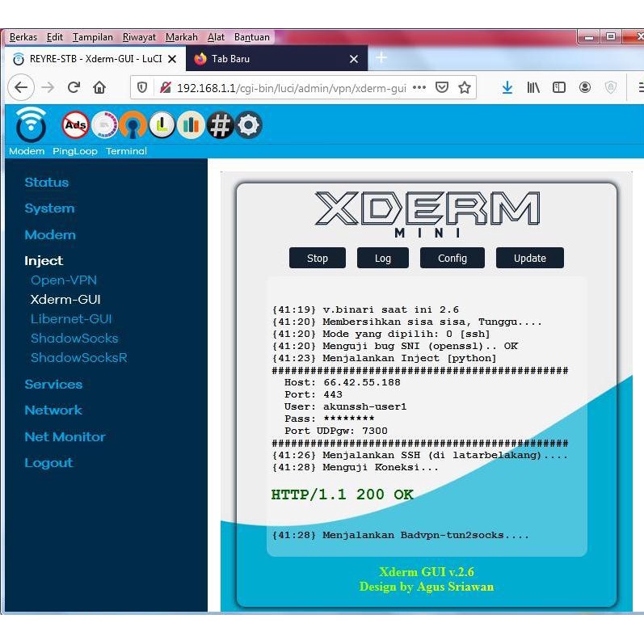Image resolution: width=644 pixels, height=644 pixels.
Task: Click the pink circular progress icon
Action: [x=104, y=124]
